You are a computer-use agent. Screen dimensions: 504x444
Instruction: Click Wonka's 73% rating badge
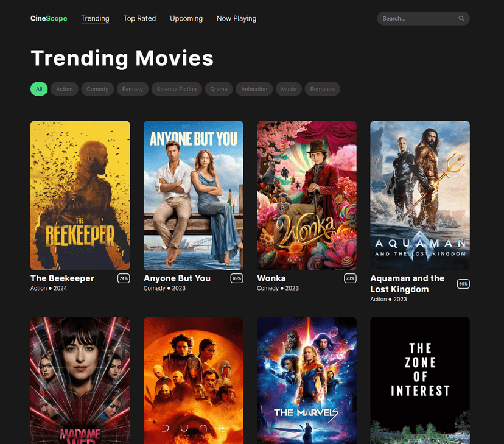350,278
